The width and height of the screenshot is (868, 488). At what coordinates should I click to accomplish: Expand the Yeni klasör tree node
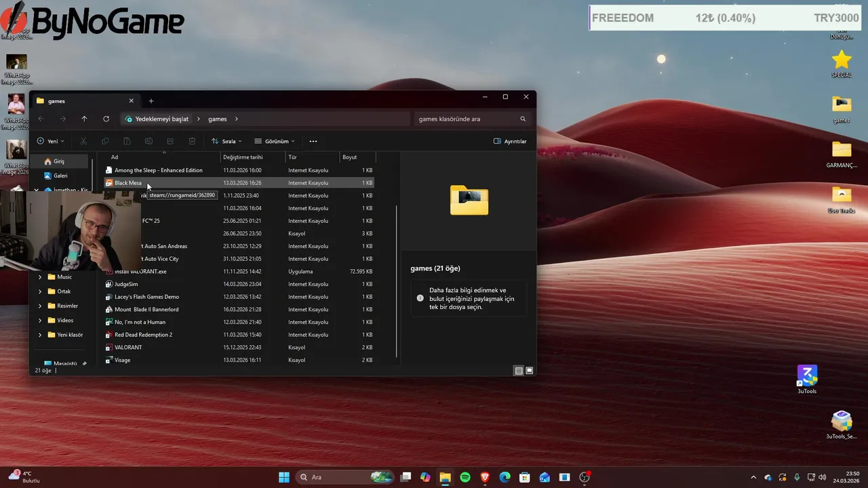pos(40,335)
